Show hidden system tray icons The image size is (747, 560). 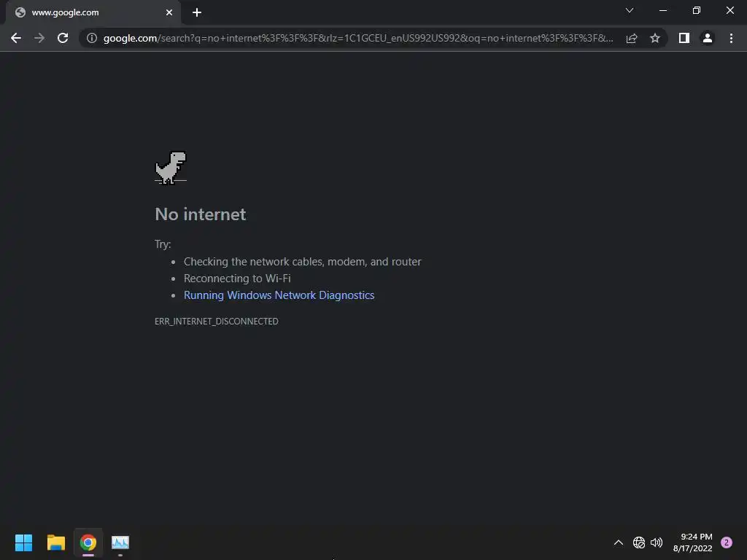pyautogui.click(x=619, y=542)
